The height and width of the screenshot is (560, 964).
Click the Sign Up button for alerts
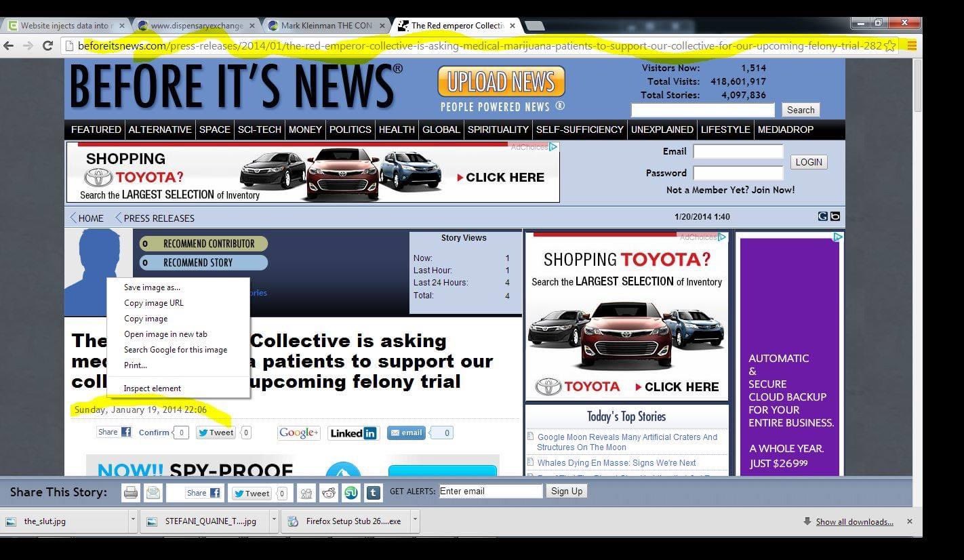(x=567, y=491)
